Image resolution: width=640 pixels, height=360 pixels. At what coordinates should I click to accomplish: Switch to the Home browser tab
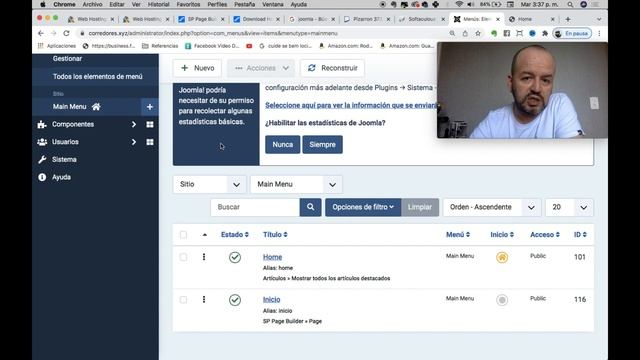pyautogui.click(x=531, y=19)
